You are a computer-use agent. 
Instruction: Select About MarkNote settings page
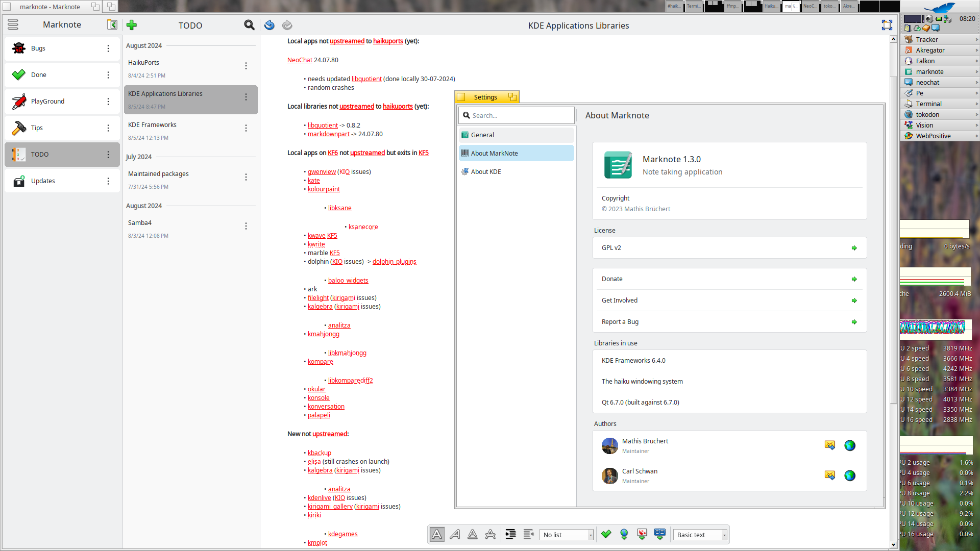click(x=516, y=153)
